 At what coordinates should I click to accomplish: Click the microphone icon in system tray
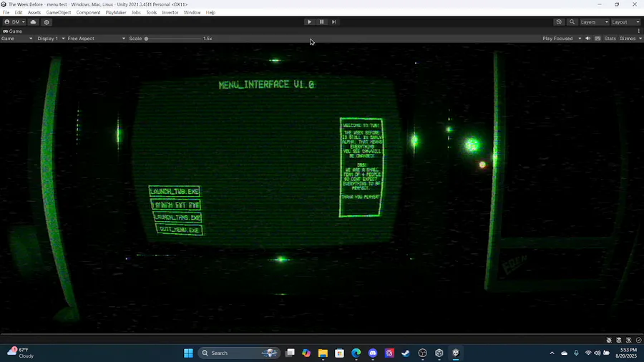tap(576, 353)
